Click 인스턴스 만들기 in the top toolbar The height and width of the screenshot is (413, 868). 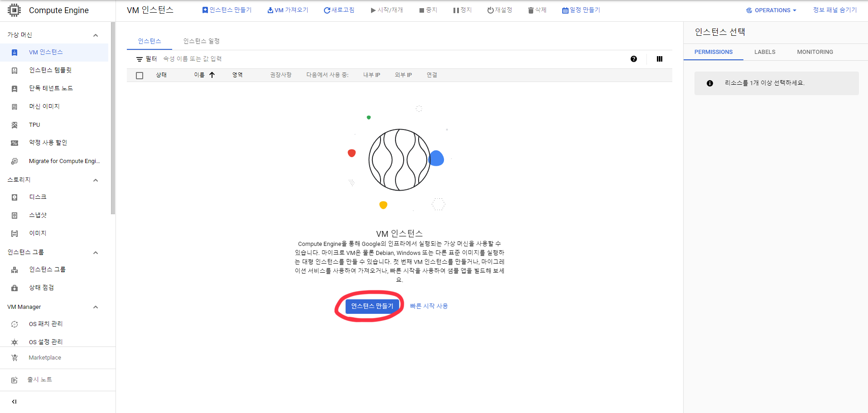[227, 10]
